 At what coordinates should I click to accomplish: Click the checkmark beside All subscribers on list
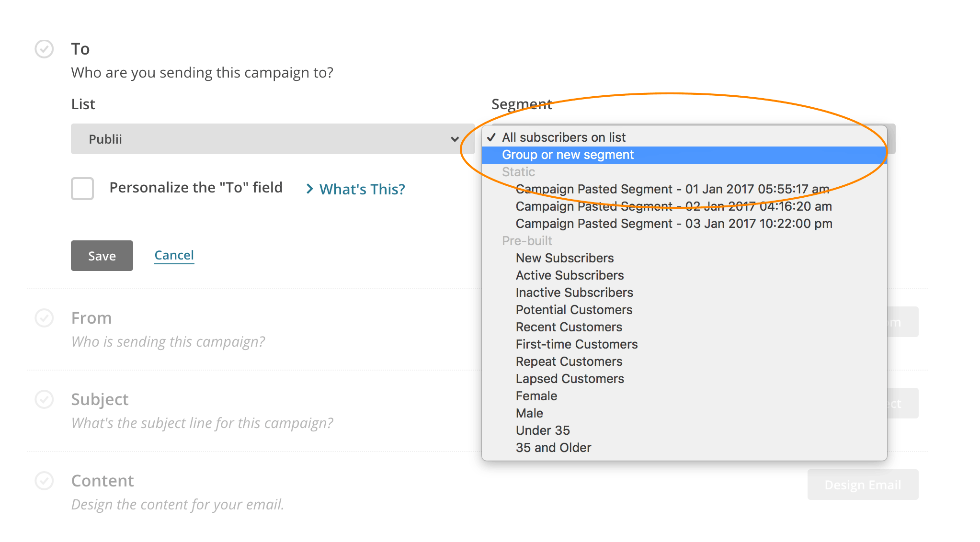(x=491, y=137)
